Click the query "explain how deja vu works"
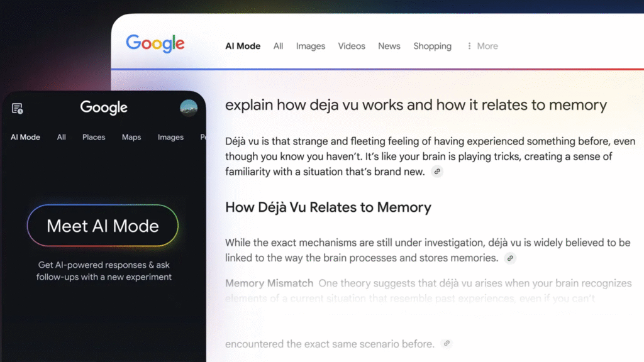 click(416, 104)
